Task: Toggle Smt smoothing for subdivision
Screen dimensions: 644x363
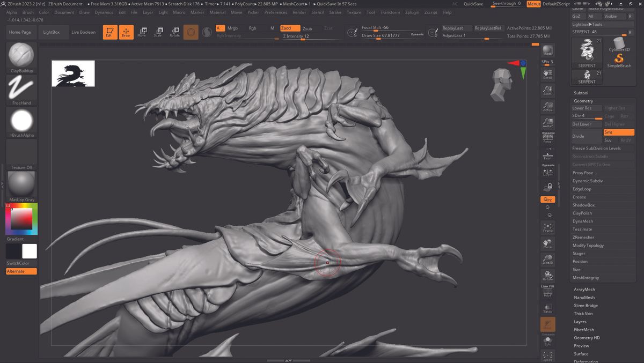Action: (x=618, y=132)
